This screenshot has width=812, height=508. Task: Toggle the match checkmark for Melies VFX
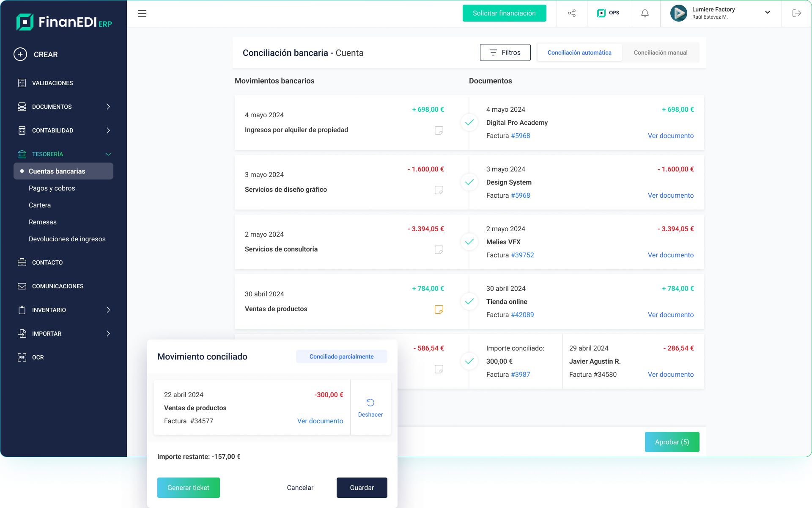click(x=469, y=242)
